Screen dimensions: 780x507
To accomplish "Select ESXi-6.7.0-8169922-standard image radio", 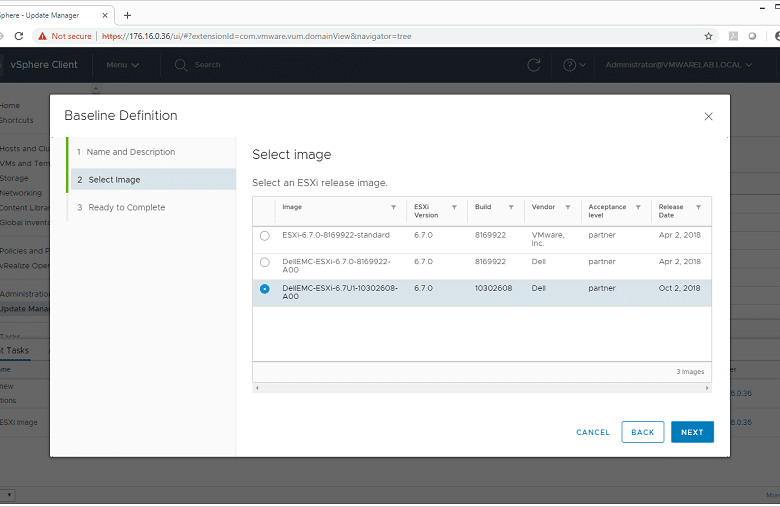I will pyautogui.click(x=265, y=236).
